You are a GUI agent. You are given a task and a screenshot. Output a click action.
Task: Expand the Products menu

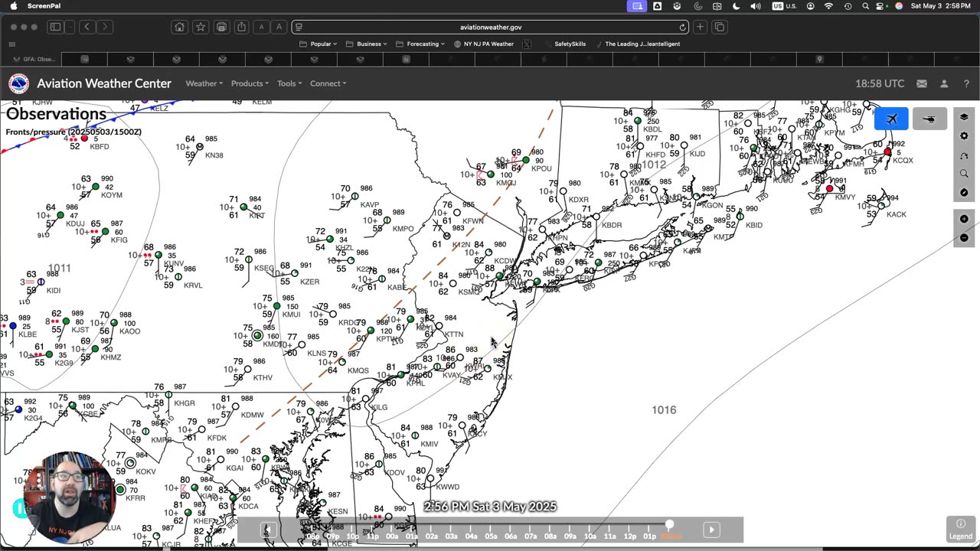pyautogui.click(x=250, y=83)
